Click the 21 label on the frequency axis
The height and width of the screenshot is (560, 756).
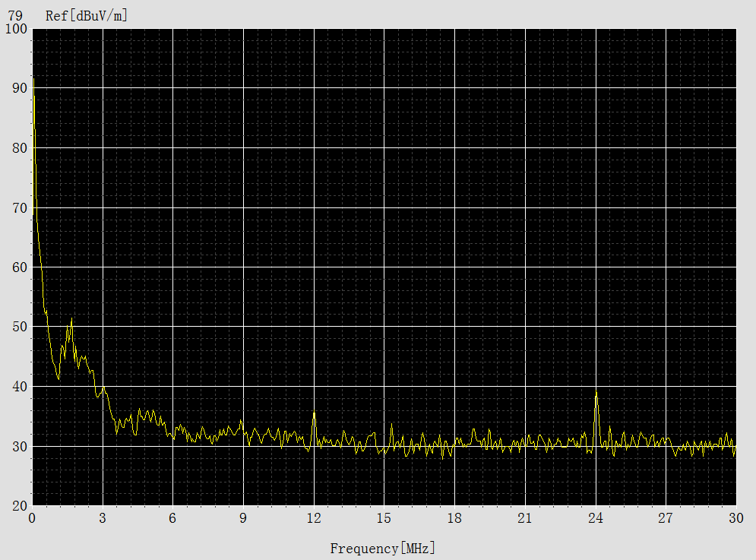coord(524,518)
